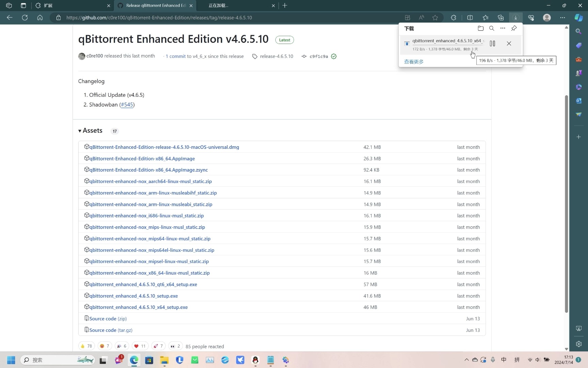Download the AppImage.zsync asset
Image resolution: width=588 pixels, height=368 pixels.
[148, 170]
